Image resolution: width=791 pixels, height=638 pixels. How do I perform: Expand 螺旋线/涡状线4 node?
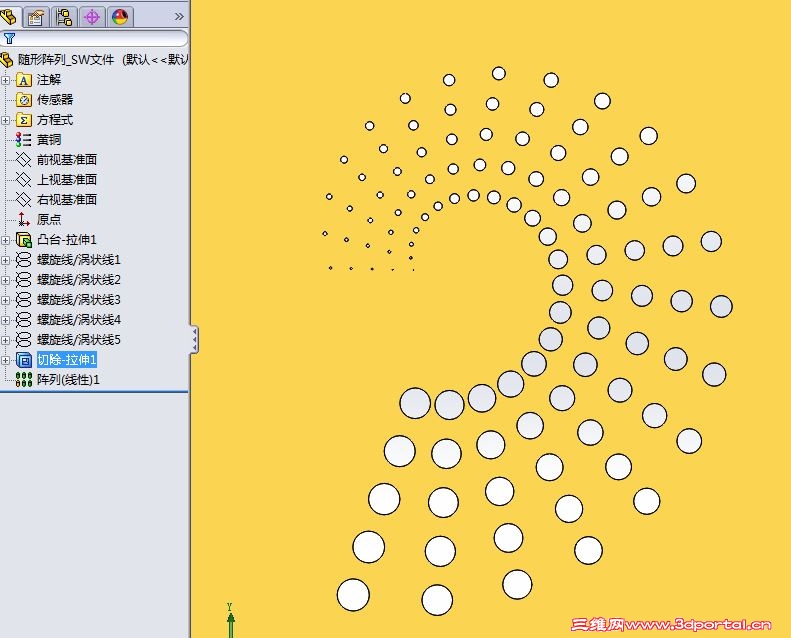pyautogui.click(x=6, y=320)
